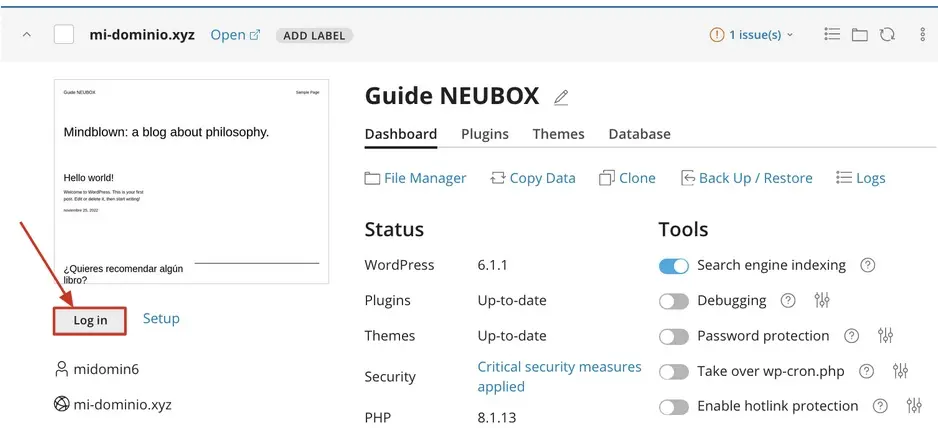Click the PHP version 8.1.13 value
Viewport: 938px width, 428px height.
[x=497, y=417]
